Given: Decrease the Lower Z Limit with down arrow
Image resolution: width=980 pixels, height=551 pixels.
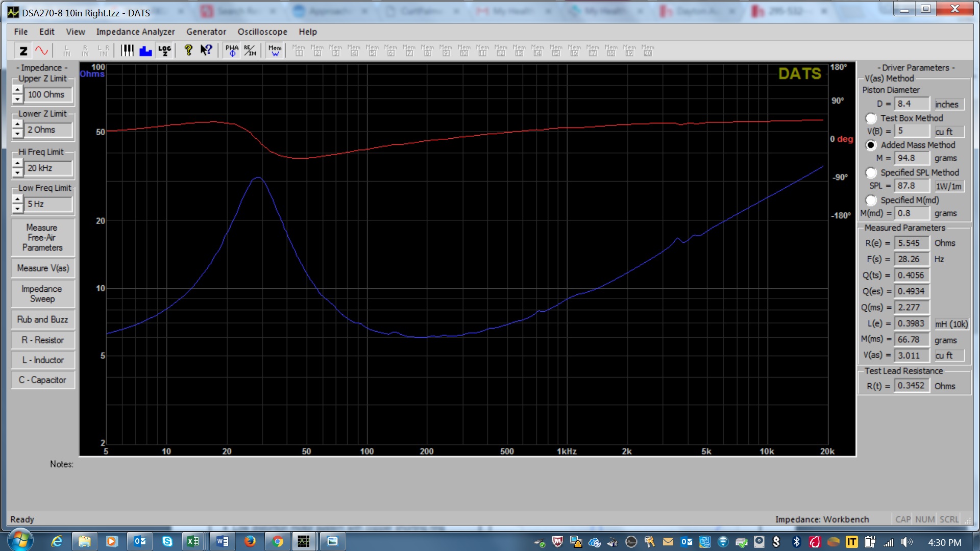Looking at the screenshot, I should point(17,135).
